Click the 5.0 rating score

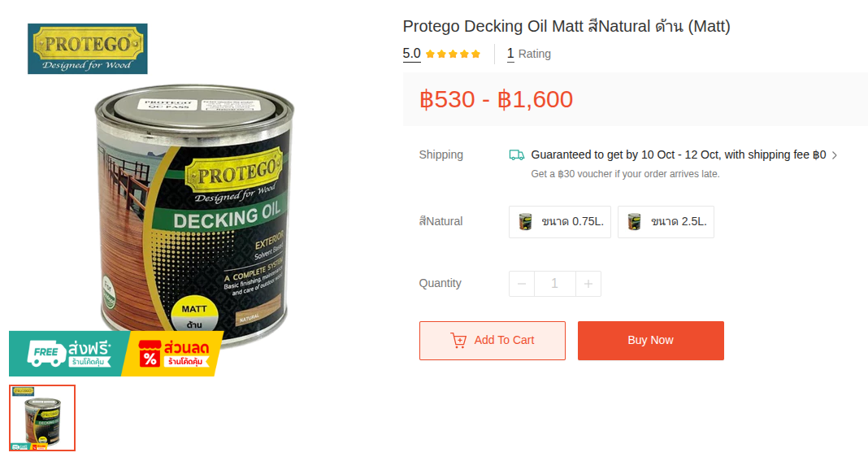click(411, 54)
